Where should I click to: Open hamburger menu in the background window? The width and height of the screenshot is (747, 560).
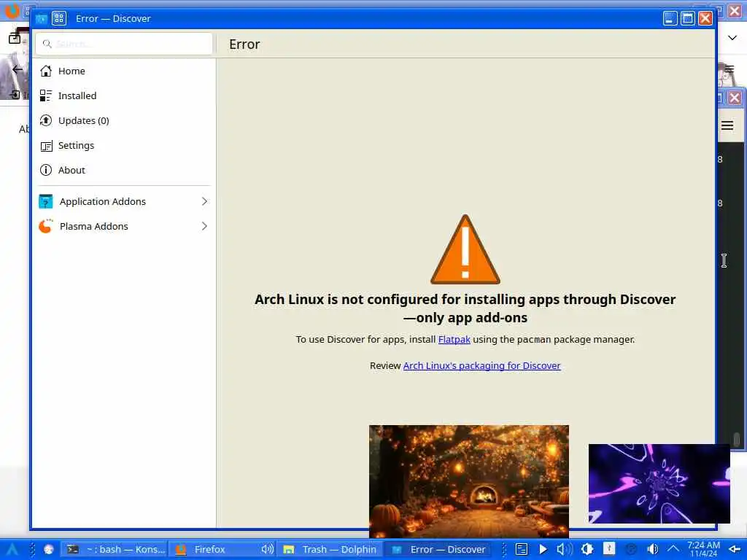[x=727, y=125]
